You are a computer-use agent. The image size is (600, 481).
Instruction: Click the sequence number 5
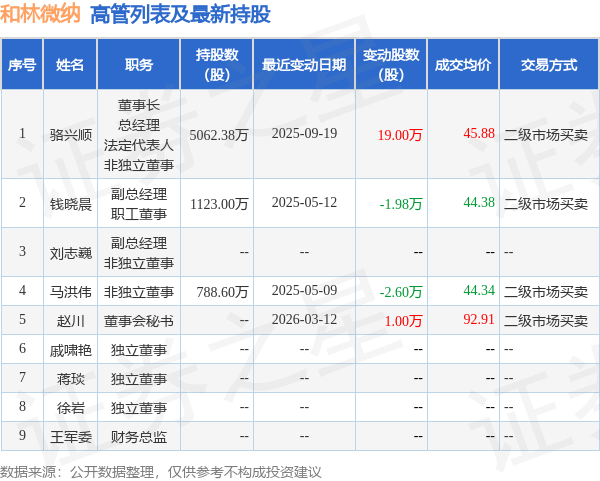pos(22,319)
